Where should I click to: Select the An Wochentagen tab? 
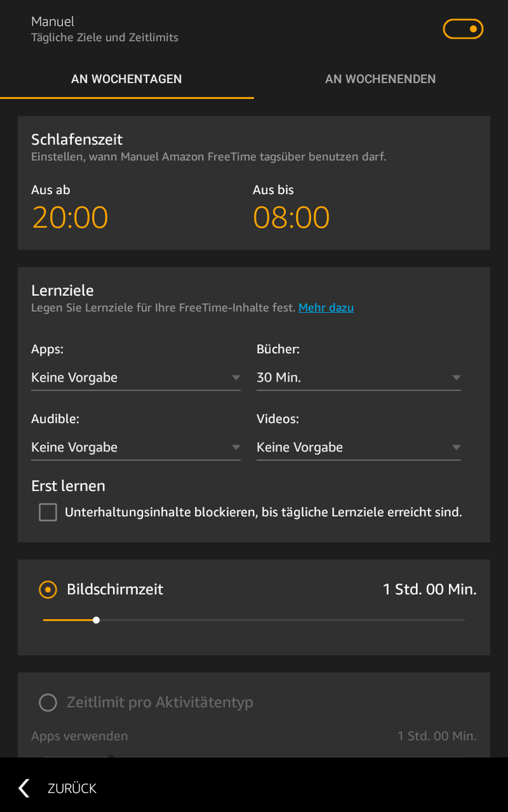coord(127,79)
